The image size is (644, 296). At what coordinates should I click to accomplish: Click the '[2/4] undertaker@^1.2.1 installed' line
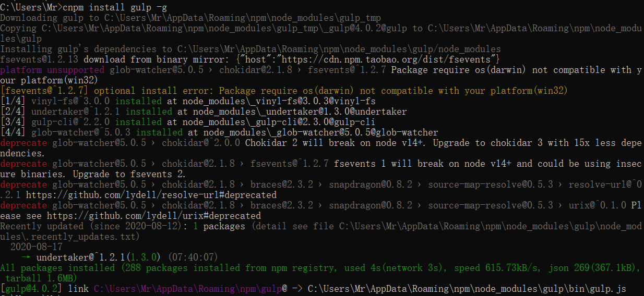pos(204,112)
